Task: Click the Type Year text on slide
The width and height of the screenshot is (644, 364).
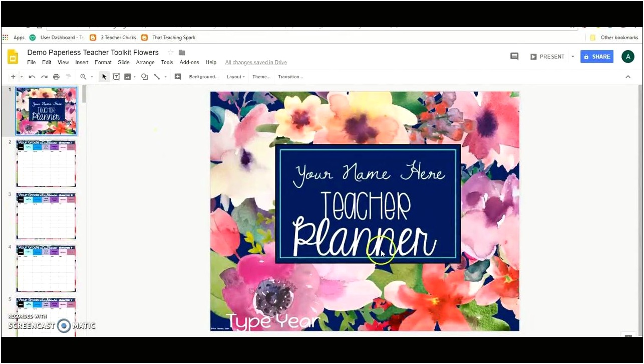Action: tap(272, 321)
